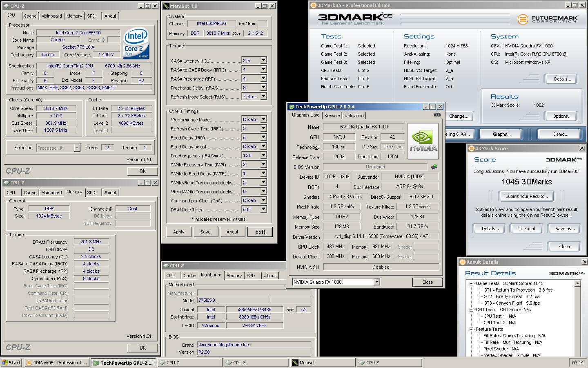Click the Core Speed 3018.7 MHz field
This screenshot has width=588, height=368.
click(x=56, y=108)
